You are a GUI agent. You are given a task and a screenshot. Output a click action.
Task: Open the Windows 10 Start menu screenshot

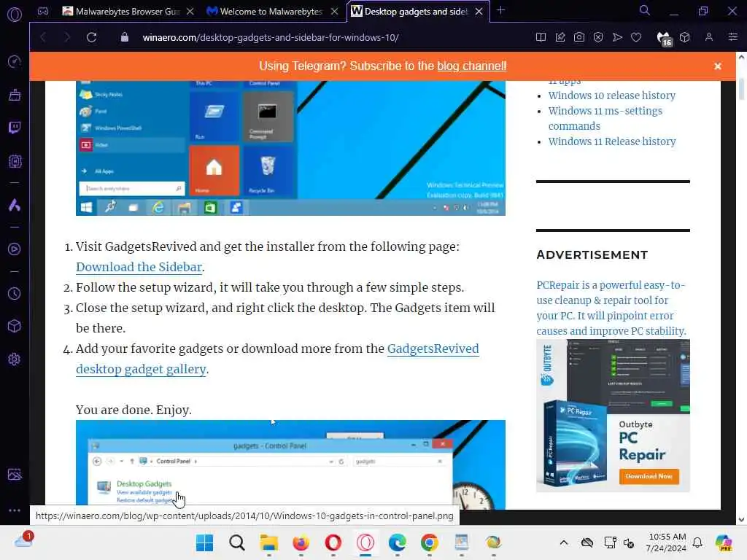(290, 148)
